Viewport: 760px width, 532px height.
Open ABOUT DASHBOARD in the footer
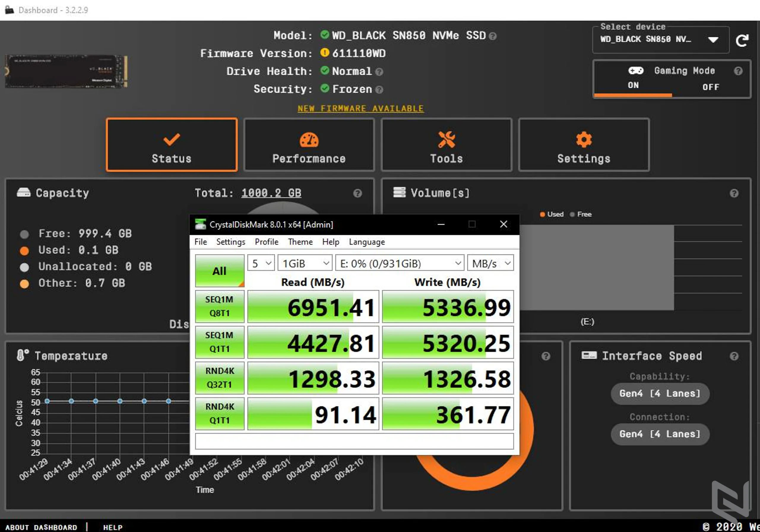tap(41, 527)
